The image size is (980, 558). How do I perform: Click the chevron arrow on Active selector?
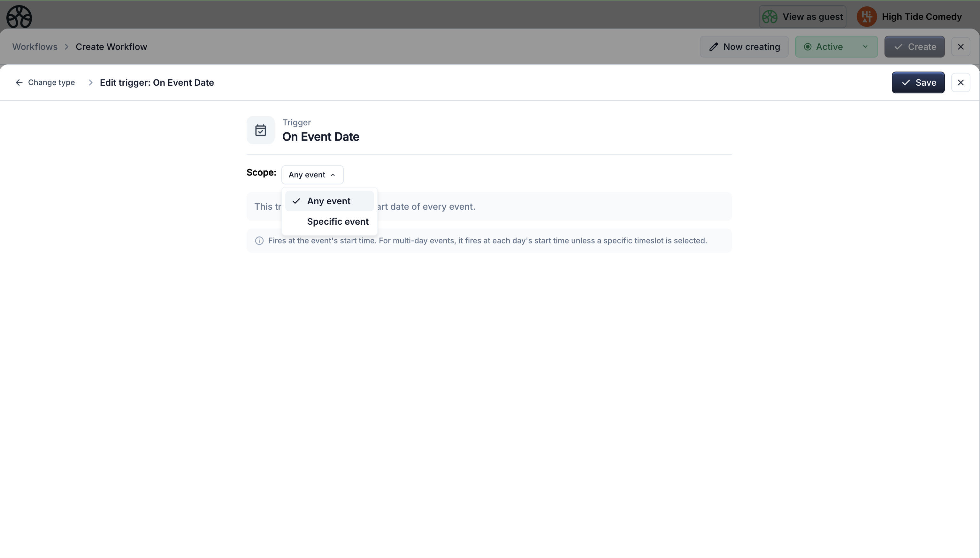pyautogui.click(x=865, y=47)
